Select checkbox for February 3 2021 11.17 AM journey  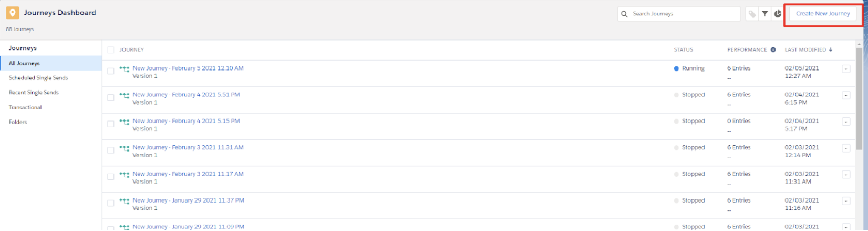[110, 177]
